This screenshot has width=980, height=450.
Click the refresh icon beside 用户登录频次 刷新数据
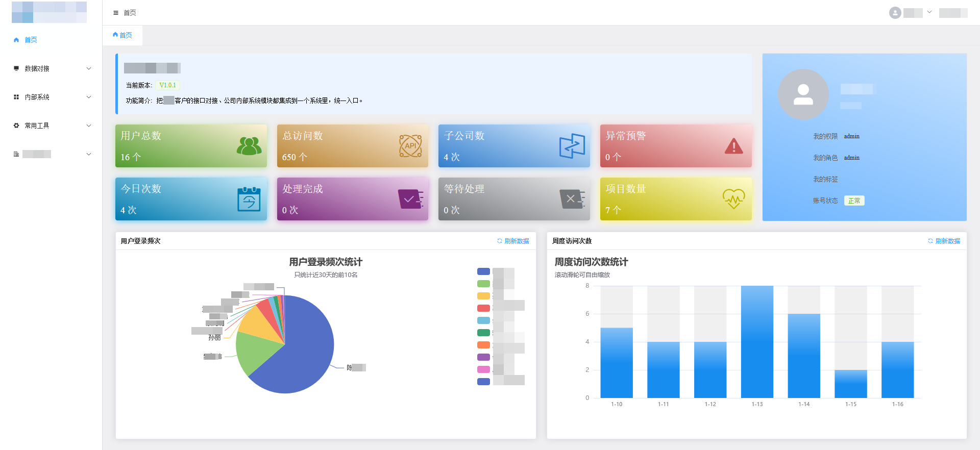(500, 241)
